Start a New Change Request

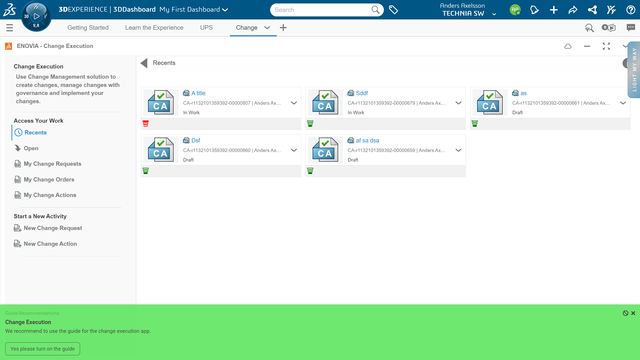pos(53,228)
